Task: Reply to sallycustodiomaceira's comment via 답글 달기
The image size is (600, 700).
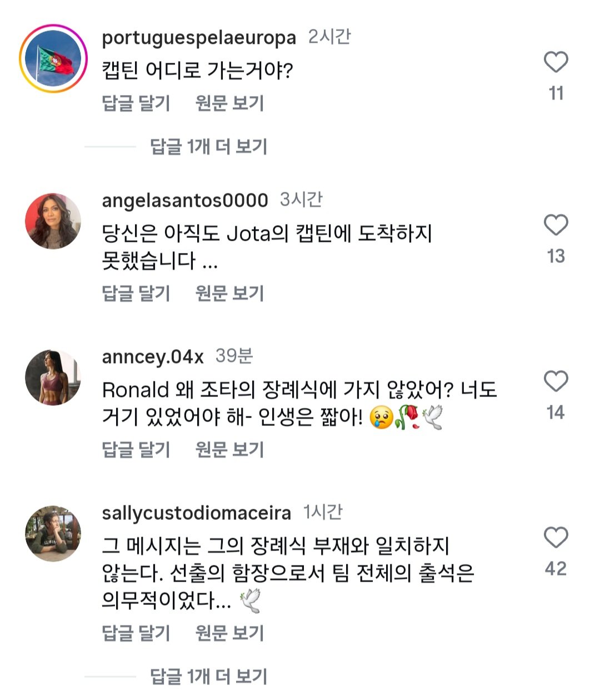Action: click(136, 633)
